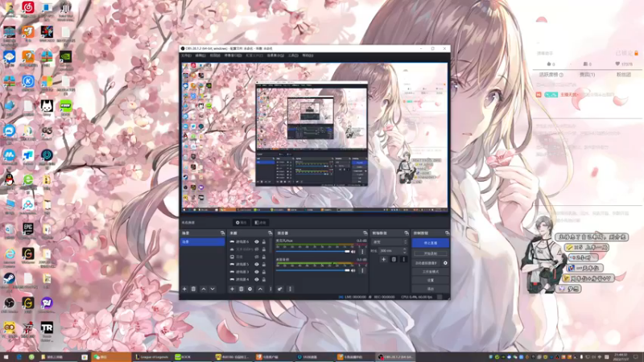
Task: Open the 工具(T) menu in OBS
Action: tap(293, 56)
